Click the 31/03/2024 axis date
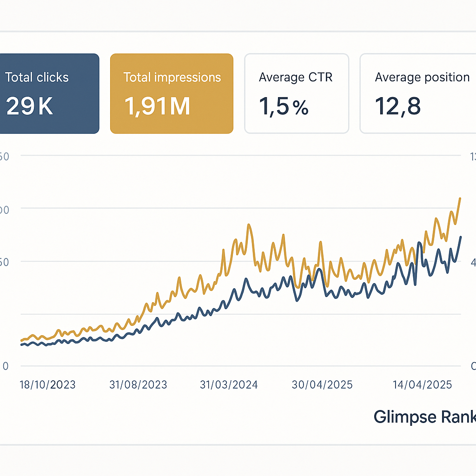This screenshot has width=476, height=476. (229, 385)
